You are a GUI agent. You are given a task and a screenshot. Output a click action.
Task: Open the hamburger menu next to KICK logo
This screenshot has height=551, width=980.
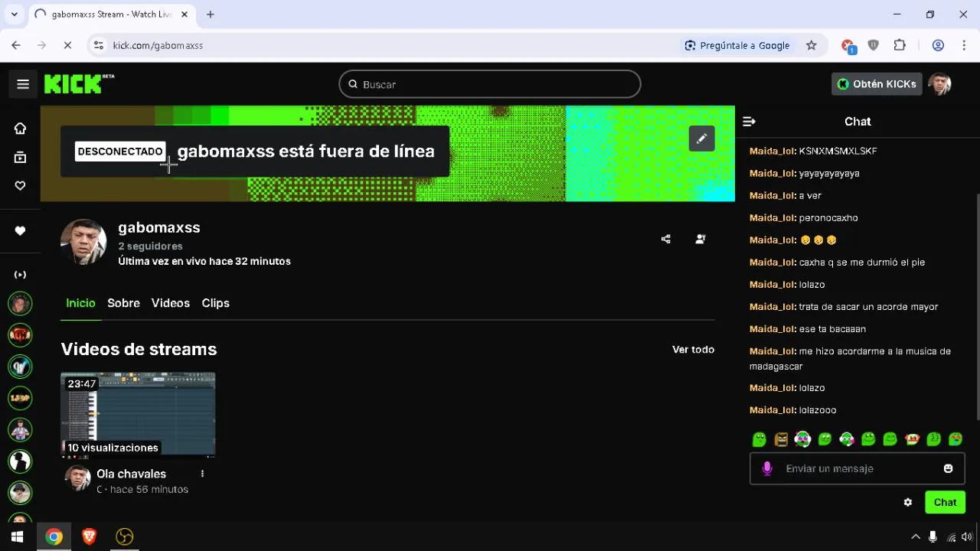click(x=23, y=84)
